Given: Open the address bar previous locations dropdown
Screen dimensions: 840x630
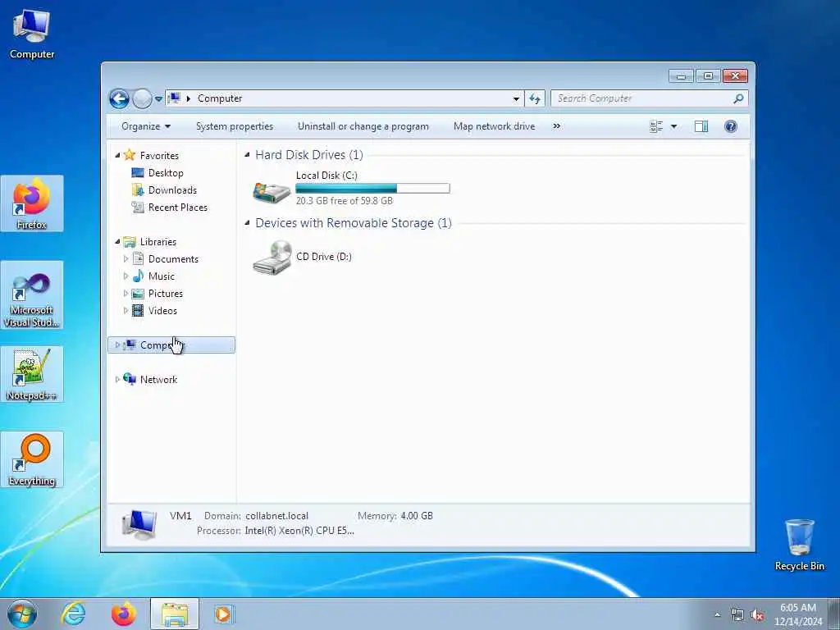Looking at the screenshot, I should coord(516,98).
